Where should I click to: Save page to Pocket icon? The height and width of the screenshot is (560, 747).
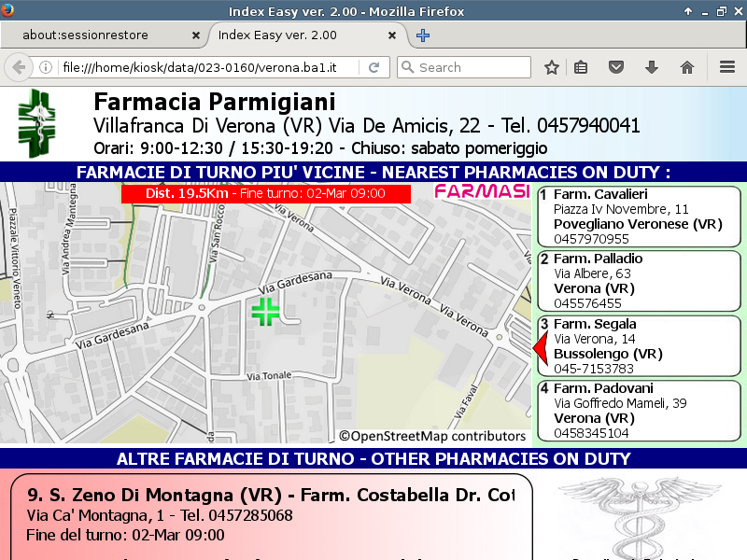coord(616,67)
